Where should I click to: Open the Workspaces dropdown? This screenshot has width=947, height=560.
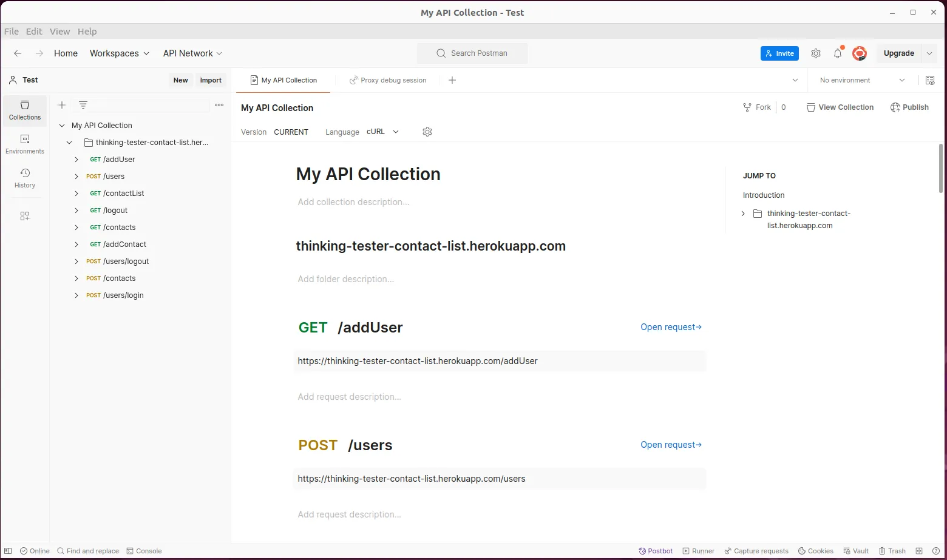pyautogui.click(x=120, y=53)
